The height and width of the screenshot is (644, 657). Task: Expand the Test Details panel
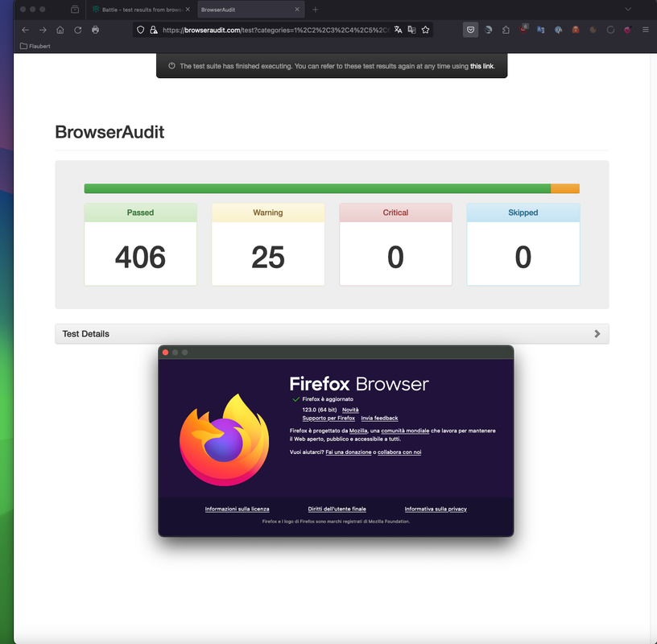pos(332,334)
